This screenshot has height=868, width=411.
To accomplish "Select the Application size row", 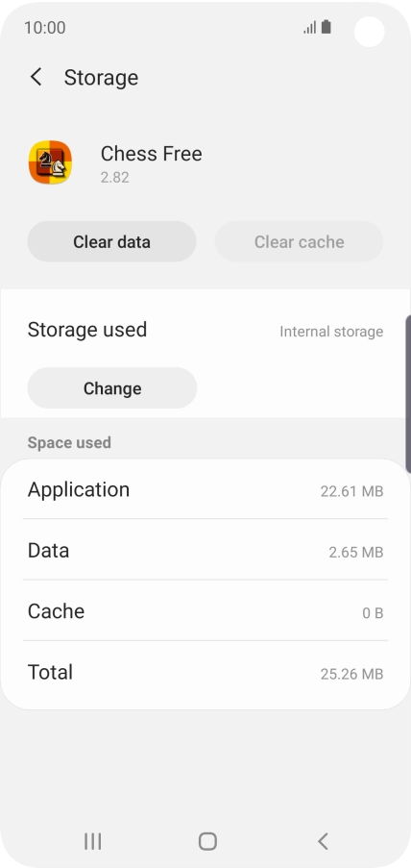I will coord(205,490).
